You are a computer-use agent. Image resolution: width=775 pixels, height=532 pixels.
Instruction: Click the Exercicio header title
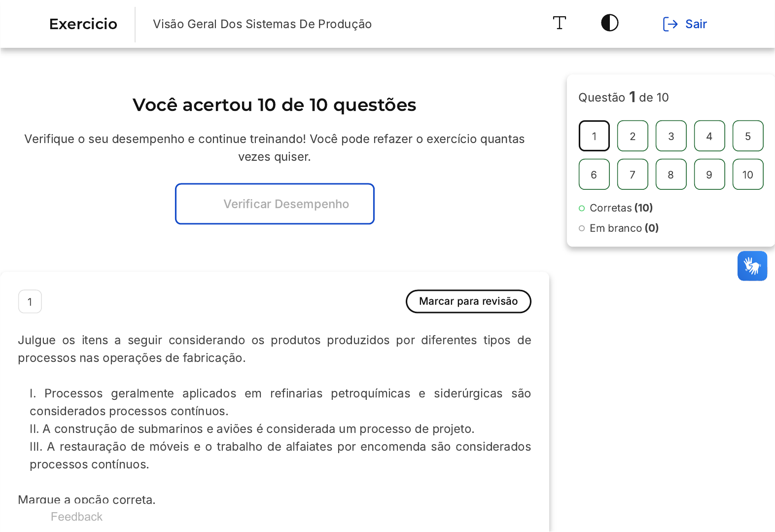click(83, 24)
